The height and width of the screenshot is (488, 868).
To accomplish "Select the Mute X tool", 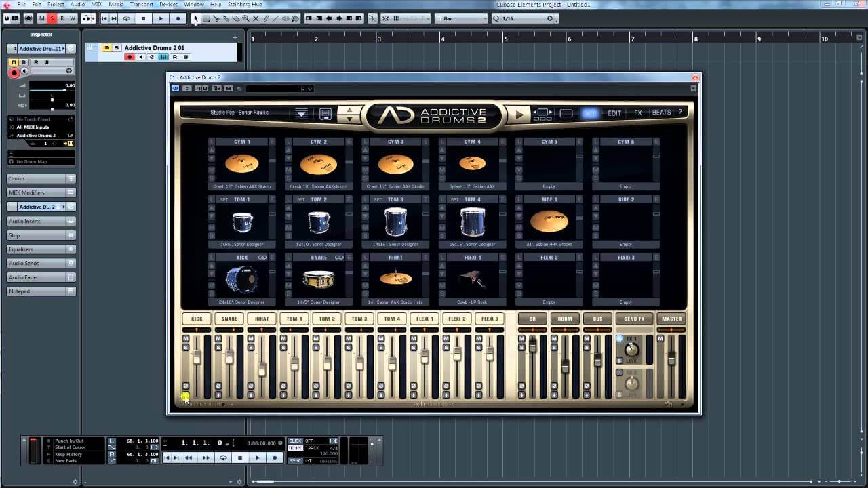I will pos(256,18).
